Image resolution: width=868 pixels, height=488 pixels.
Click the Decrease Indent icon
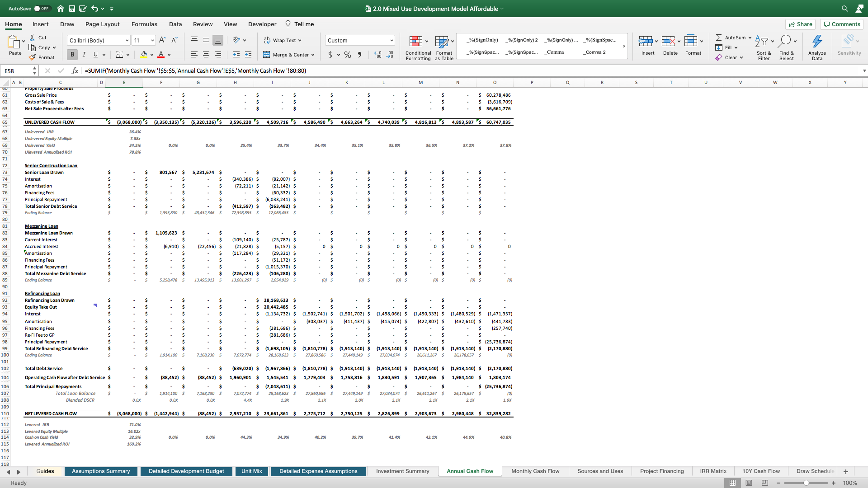[x=236, y=55]
